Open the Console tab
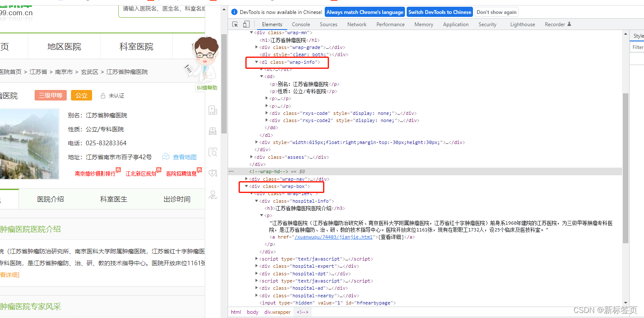 click(301, 24)
